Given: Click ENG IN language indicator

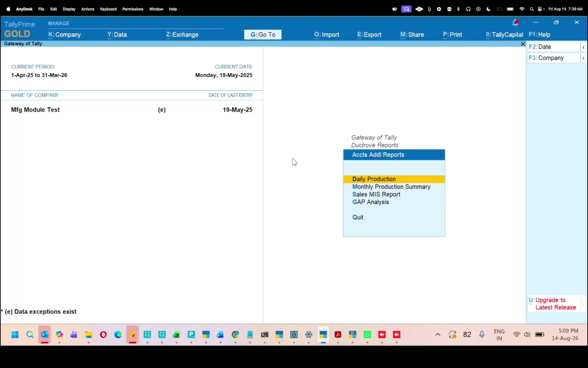Looking at the screenshot, I should pyautogui.click(x=499, y=335).
